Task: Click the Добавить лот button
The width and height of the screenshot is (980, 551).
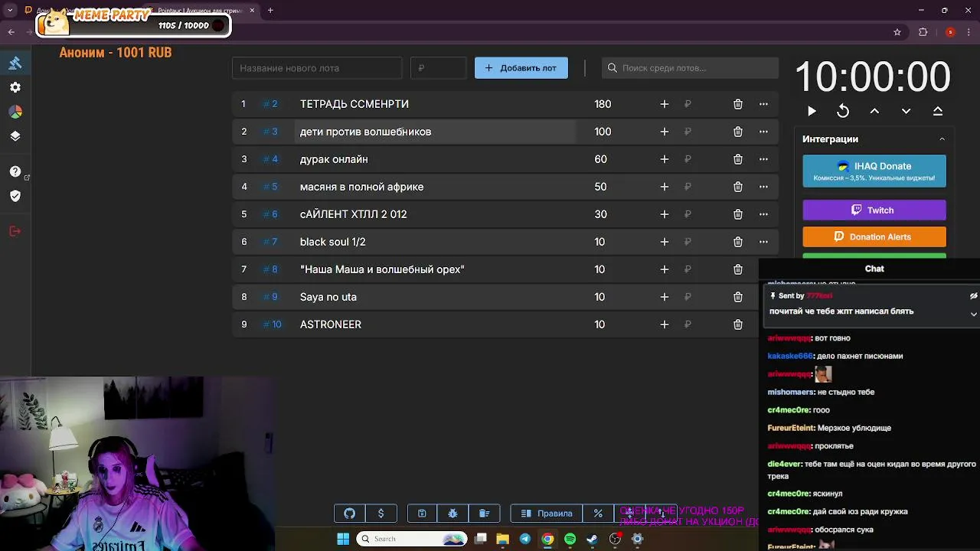Action: (x=521, y=68)
